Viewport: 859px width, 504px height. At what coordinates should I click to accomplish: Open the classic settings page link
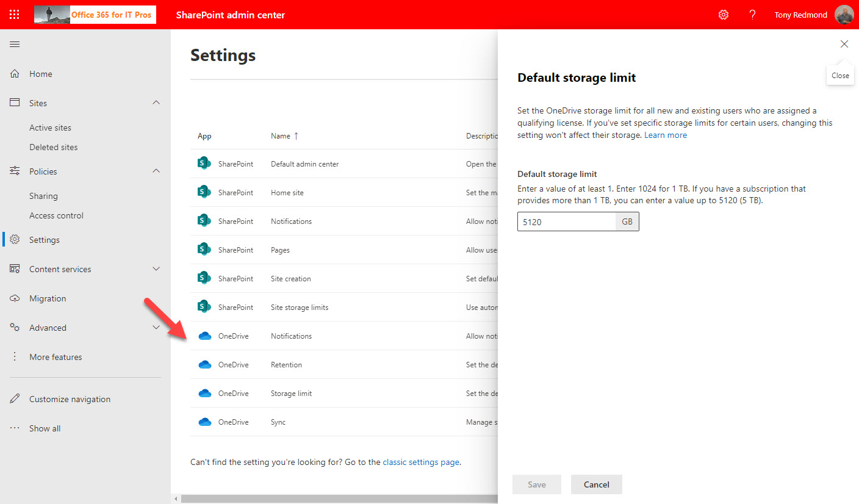(x=421, y=462)
